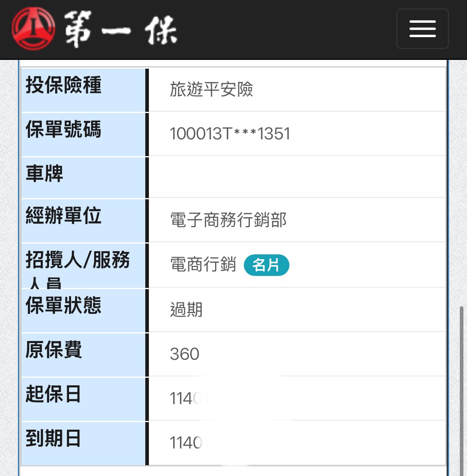
Task: Select the 電子商務行銷部 handling unit value
Action: pyautogui.click(x=228, y=220)
